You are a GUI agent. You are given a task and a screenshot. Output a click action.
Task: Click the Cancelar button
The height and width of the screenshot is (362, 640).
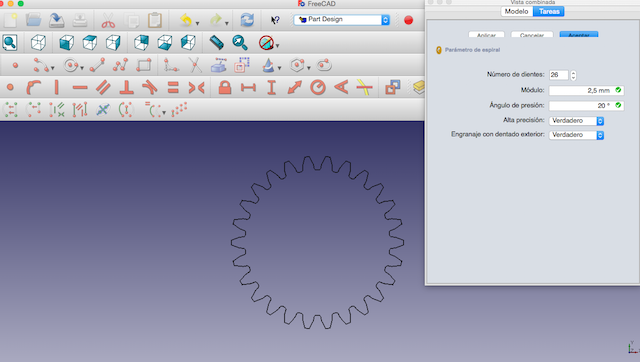tap(532, 35)
